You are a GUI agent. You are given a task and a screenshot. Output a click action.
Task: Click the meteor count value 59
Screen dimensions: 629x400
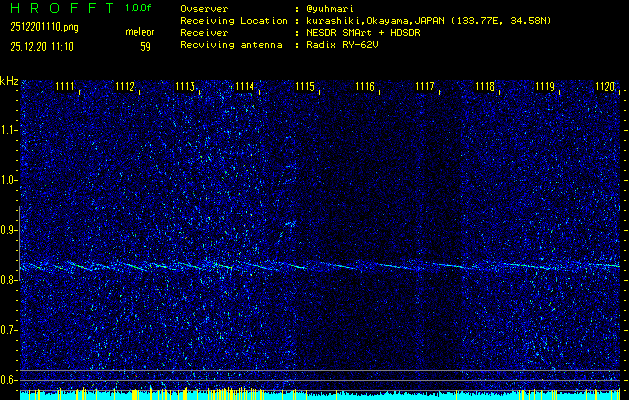coord(145,46)
